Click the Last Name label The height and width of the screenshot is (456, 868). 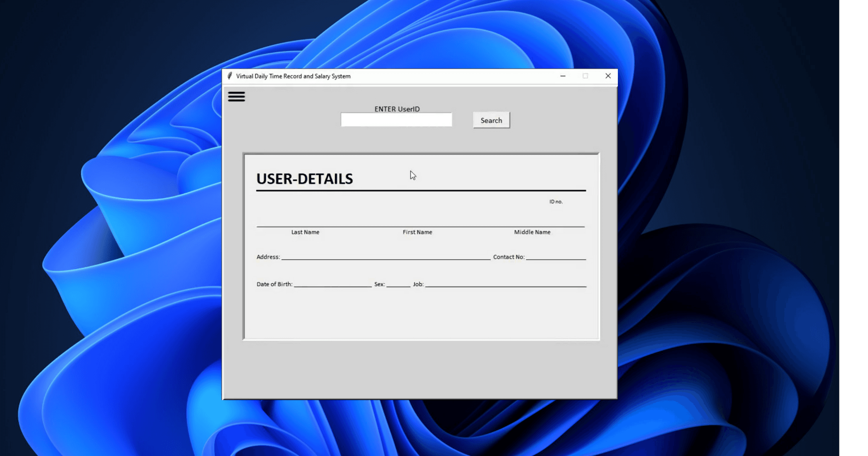305,232
